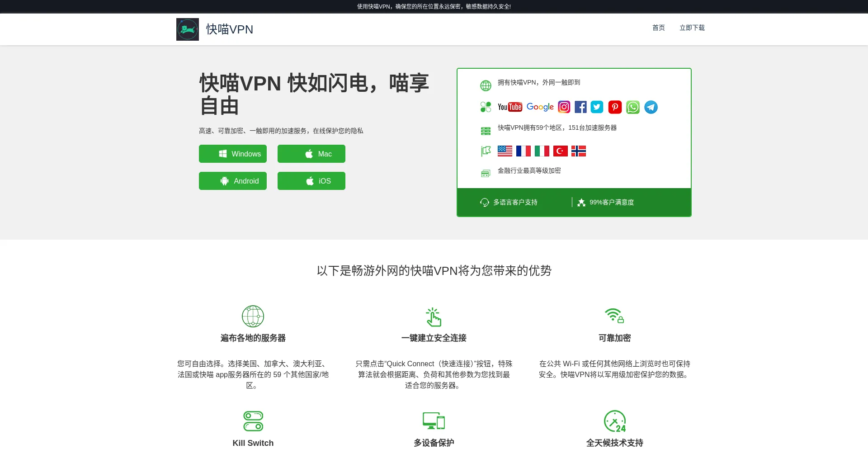Viewport: 868px width, 449px height.
Task: Click the globe icon above 遍布各地的服务器
Action: coord(253,316)
